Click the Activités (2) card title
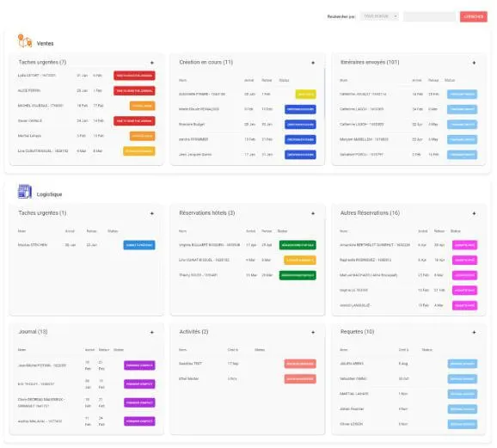The height and width of the screenshot is (448, 497). (x=193, y=332)
